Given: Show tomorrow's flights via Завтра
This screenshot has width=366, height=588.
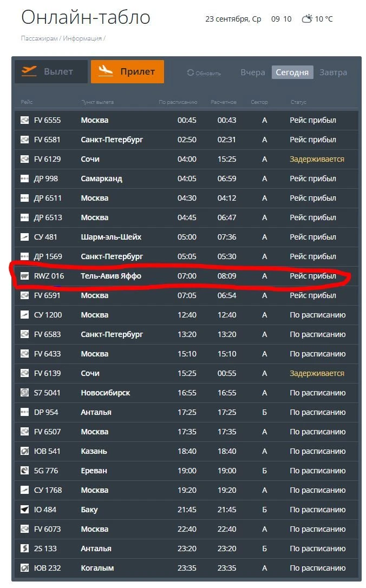Looking at the screenshot, I should [x=333, y=72].
